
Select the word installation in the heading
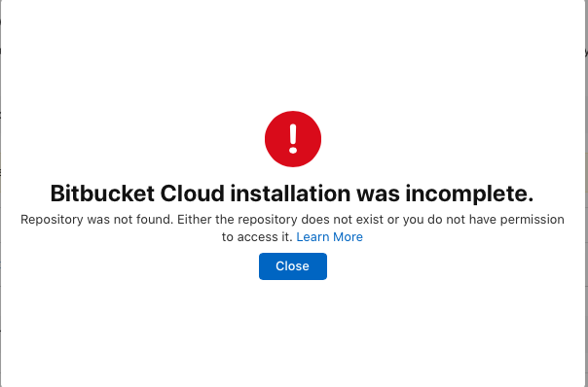291,193
